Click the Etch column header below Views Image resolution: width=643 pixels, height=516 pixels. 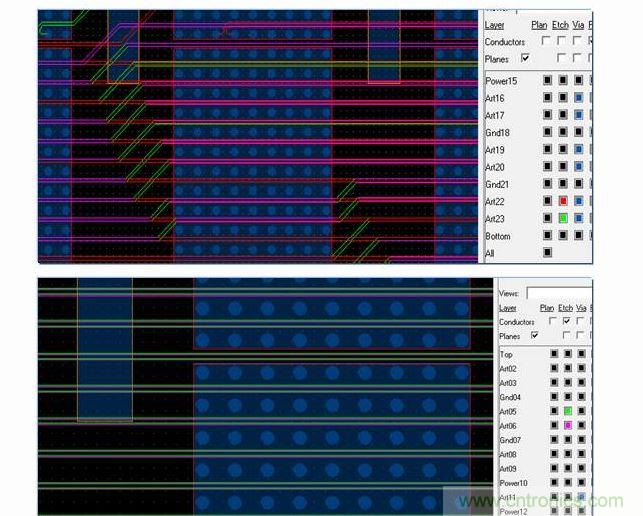pos(566,308)
